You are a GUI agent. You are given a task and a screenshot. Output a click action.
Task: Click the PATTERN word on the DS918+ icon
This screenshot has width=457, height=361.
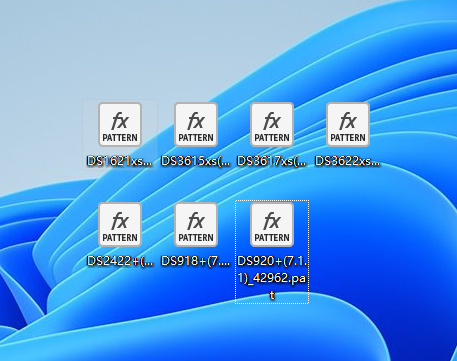196,238
